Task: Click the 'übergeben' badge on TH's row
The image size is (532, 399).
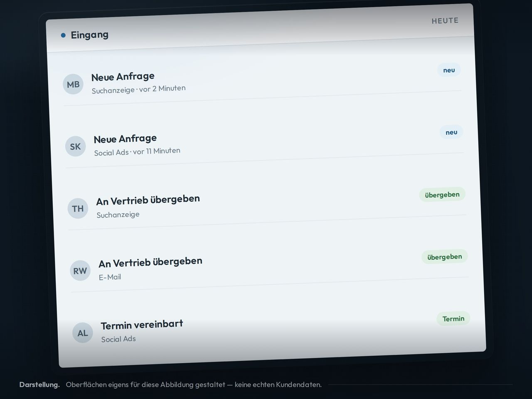Action: 442,195
